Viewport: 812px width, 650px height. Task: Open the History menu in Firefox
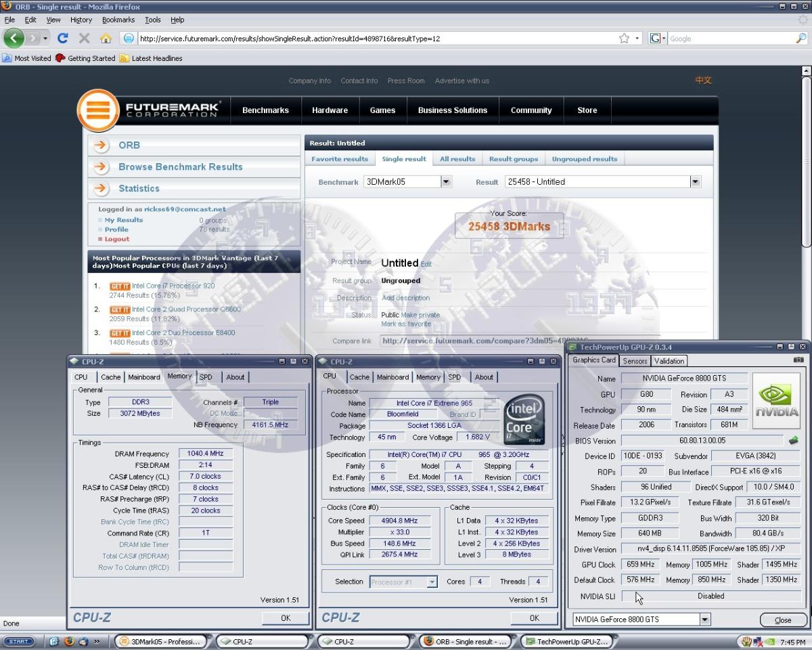pyautogui.click(x=81, y=20)
